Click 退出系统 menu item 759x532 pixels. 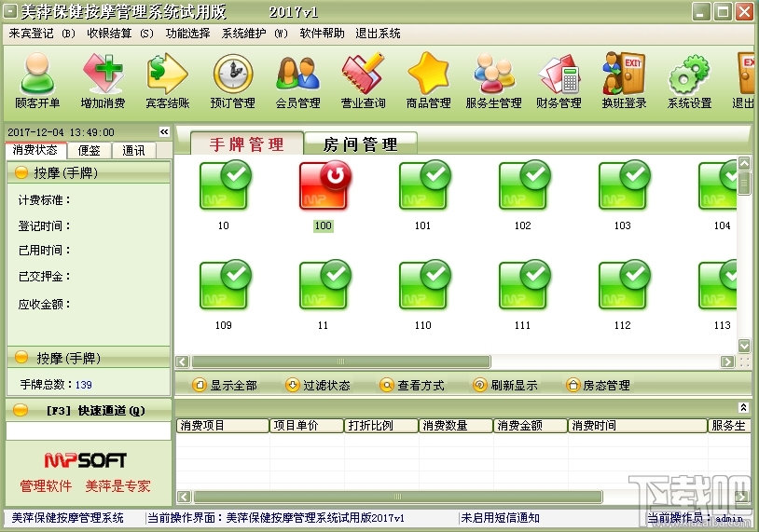(378, 34)
